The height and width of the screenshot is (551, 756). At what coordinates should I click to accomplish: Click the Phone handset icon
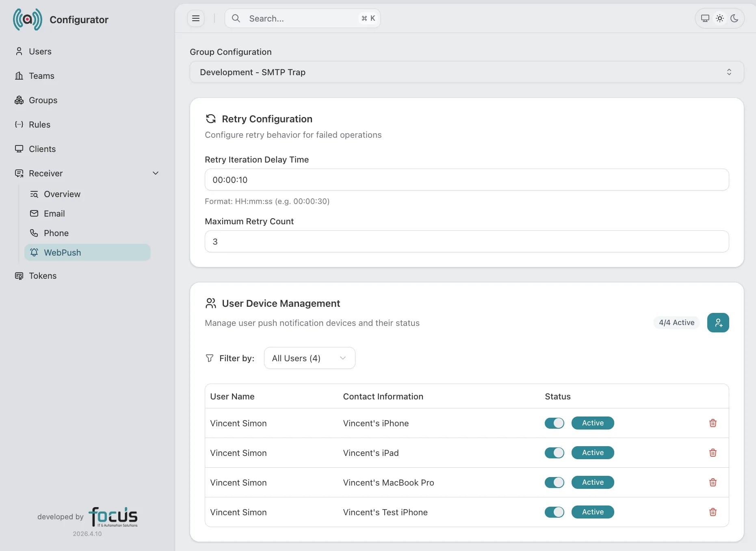coord(34,233)
